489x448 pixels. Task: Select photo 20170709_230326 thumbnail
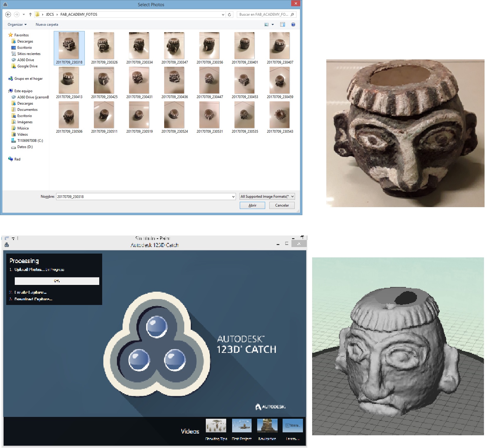point(104,46)
